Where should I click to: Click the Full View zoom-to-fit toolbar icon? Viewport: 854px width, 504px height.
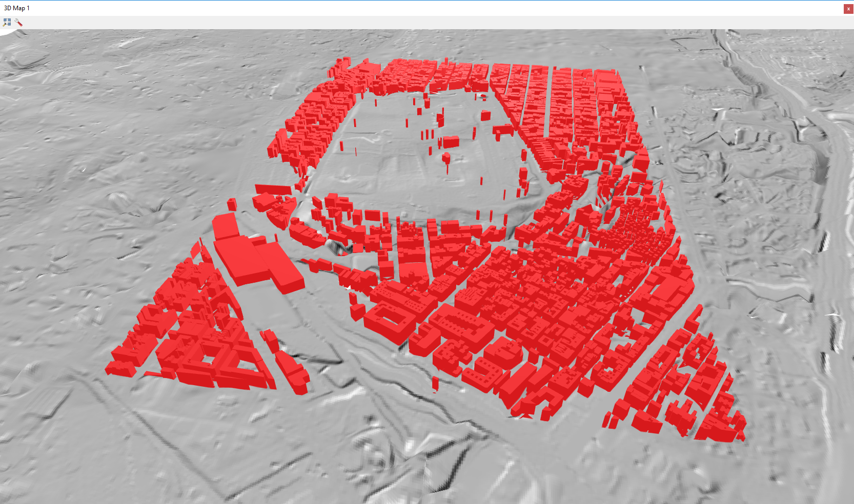(x=7, y=22)
